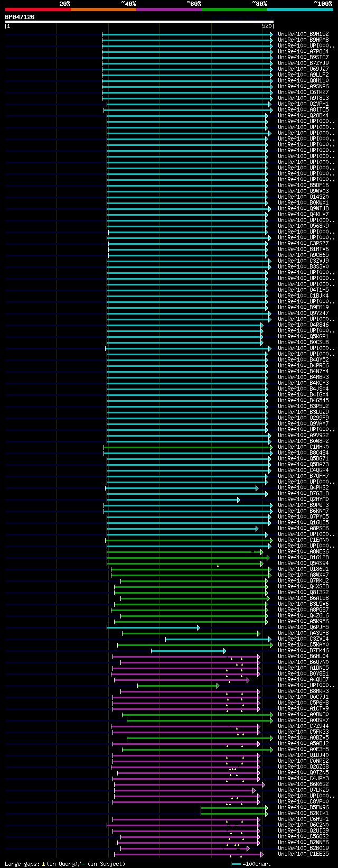Open hit UniRef100_A7P864

[x=303, y=51]
